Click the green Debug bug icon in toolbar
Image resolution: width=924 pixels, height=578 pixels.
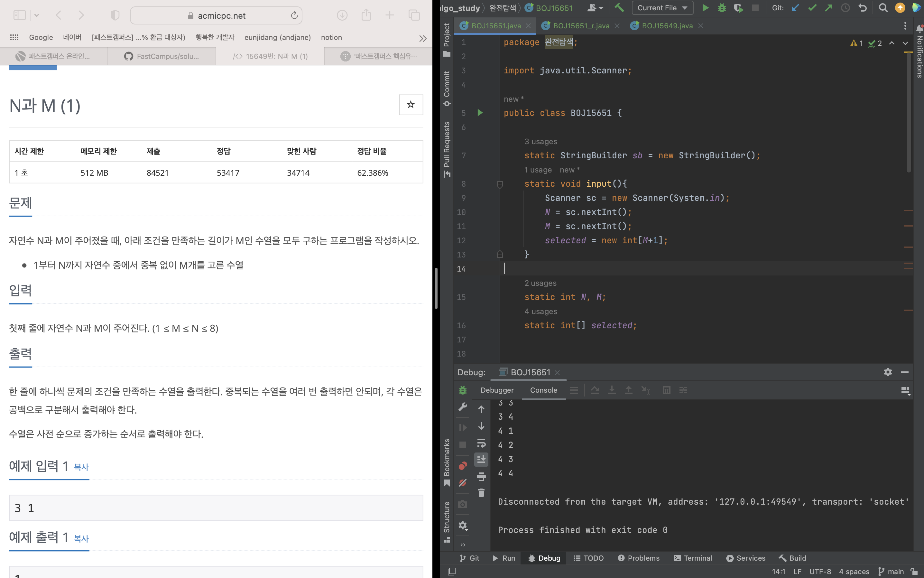point(721,8)
